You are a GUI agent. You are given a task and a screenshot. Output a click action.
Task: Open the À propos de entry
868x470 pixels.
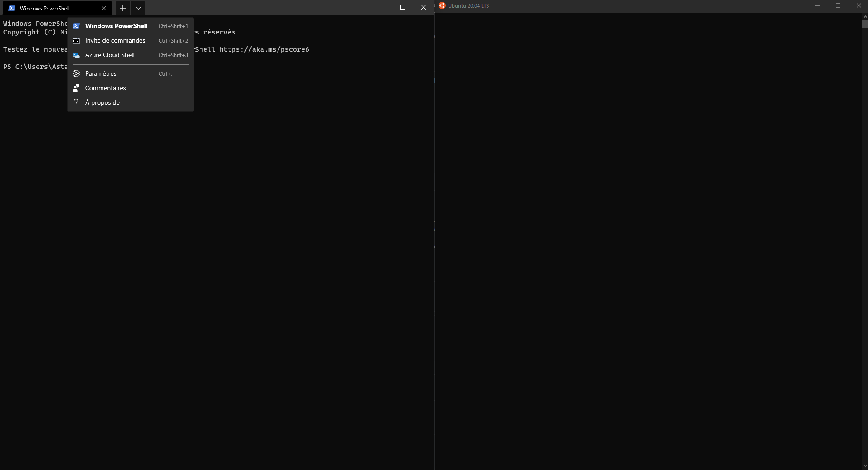[102, 102]
